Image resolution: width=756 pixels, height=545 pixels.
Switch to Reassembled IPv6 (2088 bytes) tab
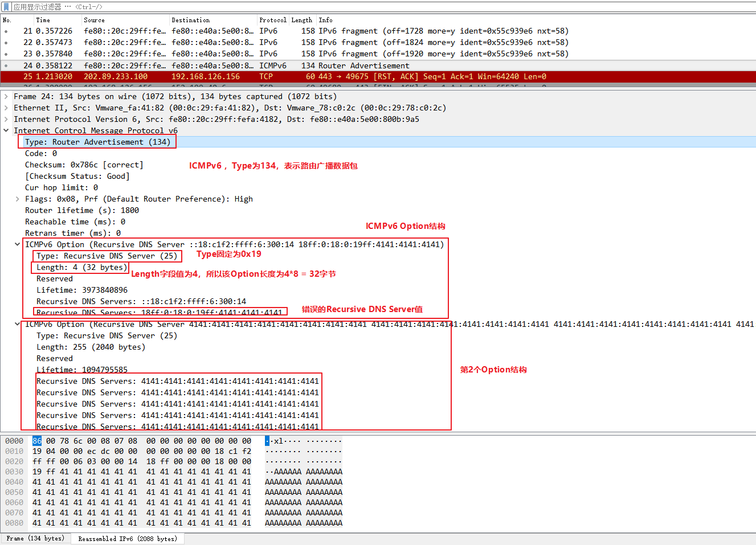tap(128, 538)
